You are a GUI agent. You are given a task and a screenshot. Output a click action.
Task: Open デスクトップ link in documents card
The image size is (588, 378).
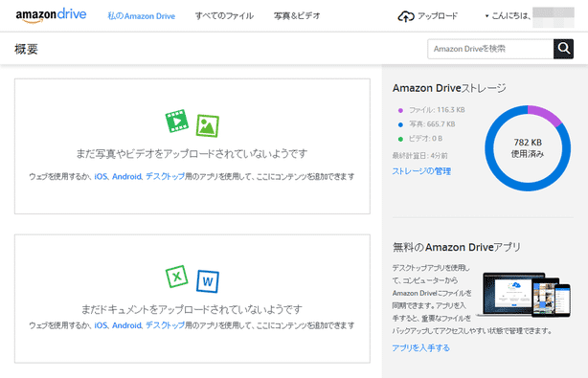coord(165,325)
